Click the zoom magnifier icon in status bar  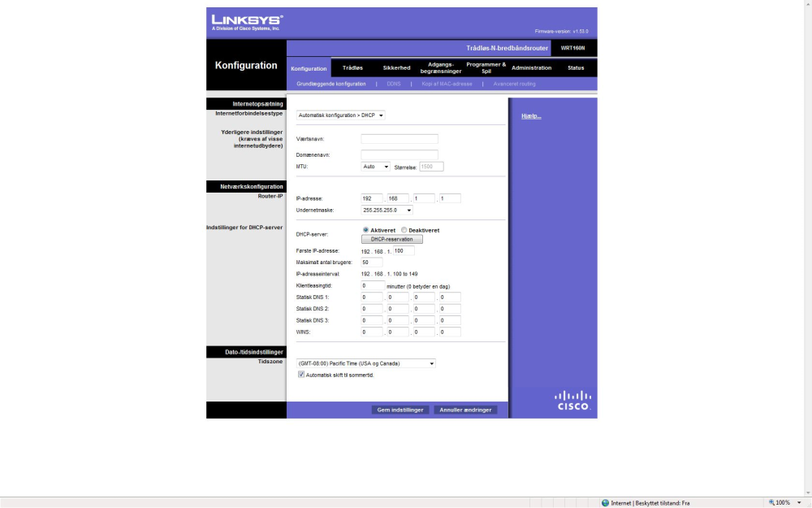[x=771, y=502]
